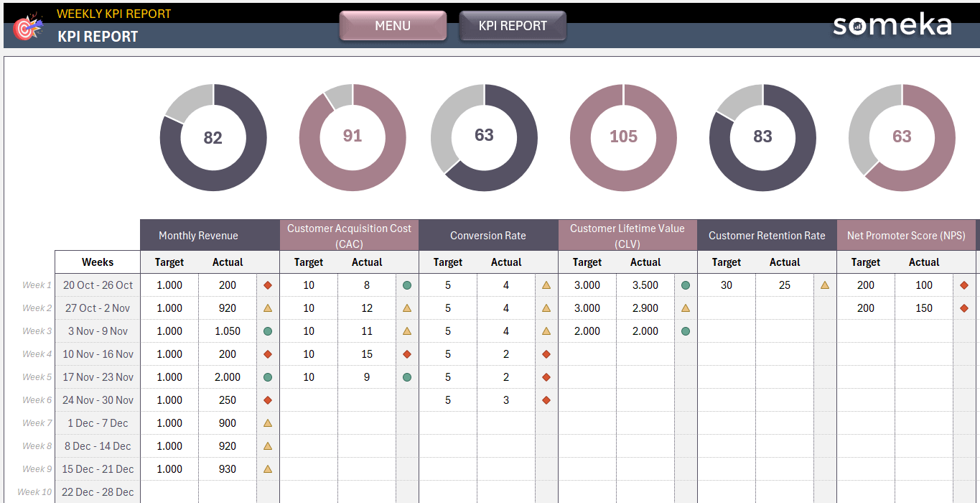Click Week 1 Customer Retention yellow triangle indicator
Image resolution: width=980 pixels, height=503 pixels.
click(825, 285)
